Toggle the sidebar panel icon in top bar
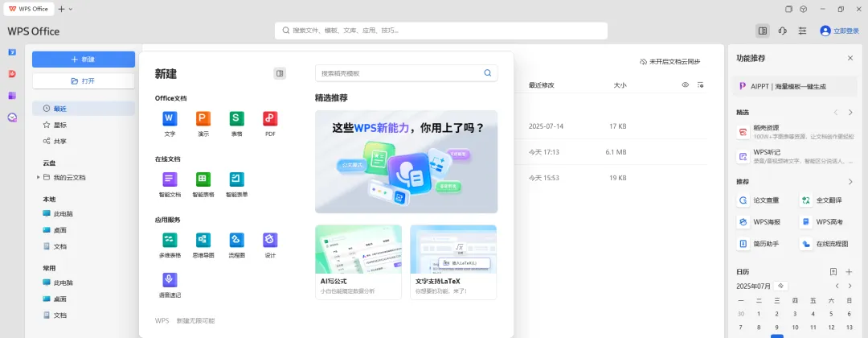The width and height of the screenshot is (868, 338). (763, 31)
